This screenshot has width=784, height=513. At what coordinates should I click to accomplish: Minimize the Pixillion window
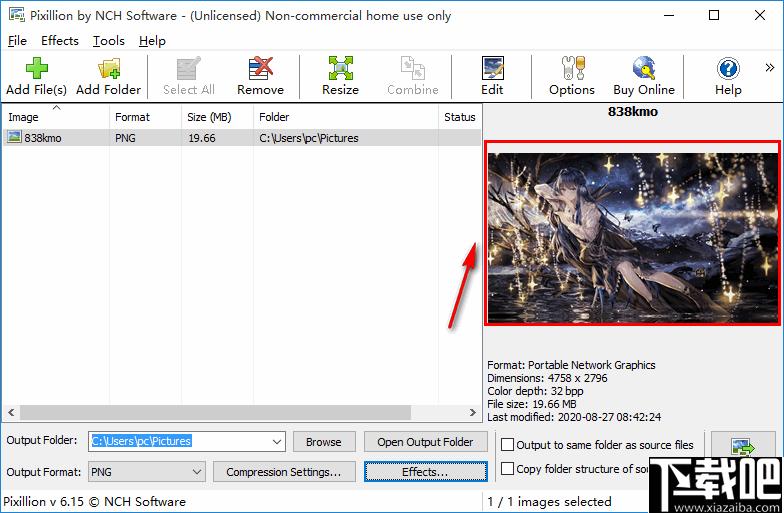[x=669, y=15]
